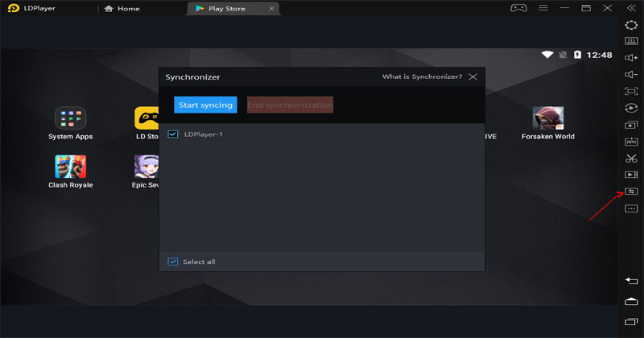Decrease volume with speaker minus icon
This screenshot has width=644, height=338.
[x=631, y=74]
